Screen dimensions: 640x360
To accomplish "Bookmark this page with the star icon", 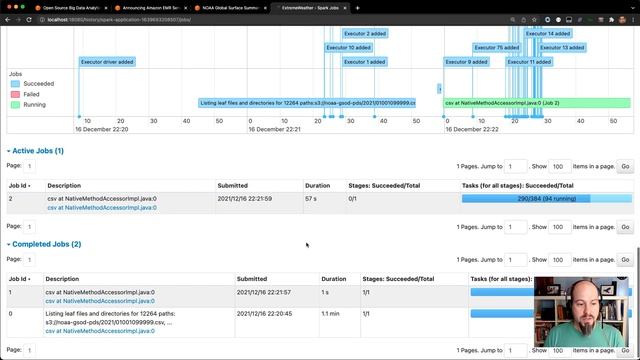I will tap(534, 20).
